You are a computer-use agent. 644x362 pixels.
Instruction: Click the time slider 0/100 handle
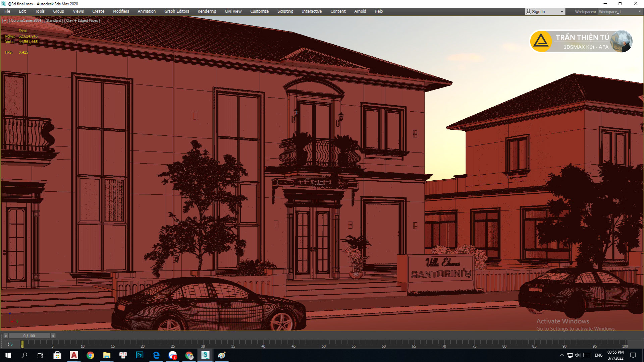(29, 336)
